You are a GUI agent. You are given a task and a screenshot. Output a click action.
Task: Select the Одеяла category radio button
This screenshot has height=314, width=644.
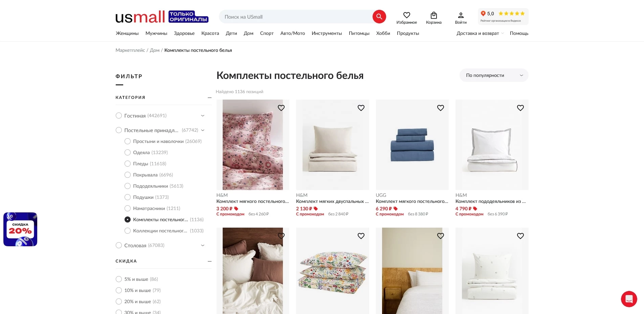tap(128, 152)
